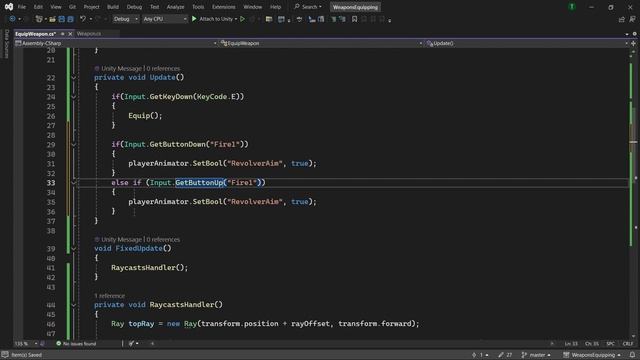Open the master branch selector

[536, 355]
